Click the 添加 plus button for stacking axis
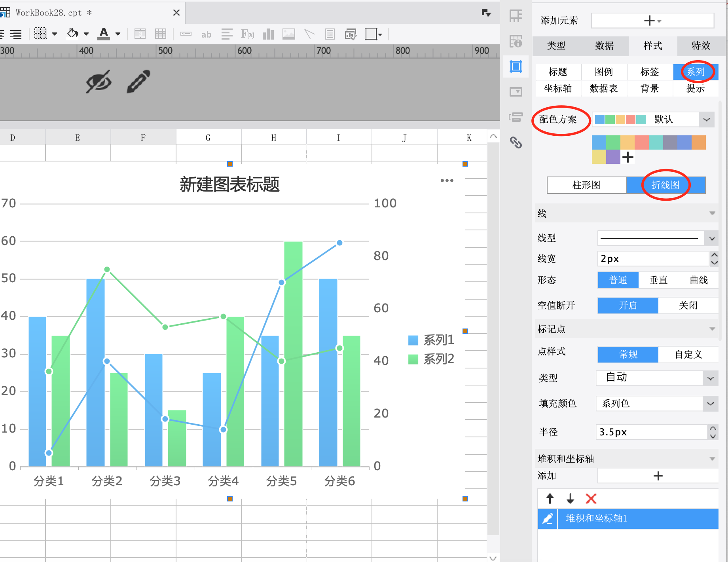The width and height of the screenshot is (728, 562). (658, 476)
